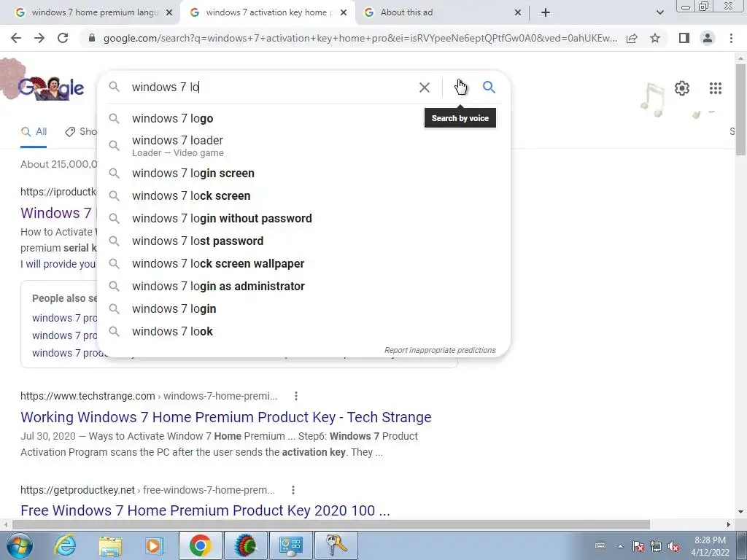Click the horizontal scrollbar right arrow

[x=729, y=524]
